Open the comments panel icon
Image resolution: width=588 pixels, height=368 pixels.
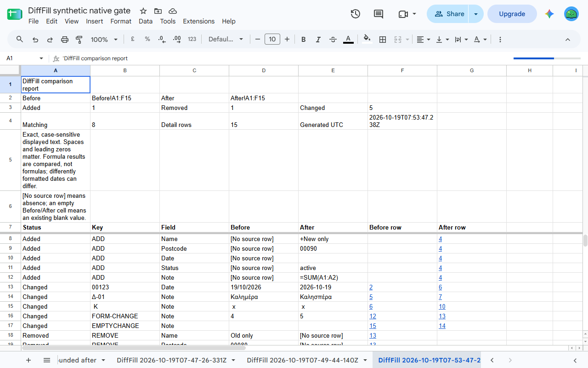click(x=379, y=14)
